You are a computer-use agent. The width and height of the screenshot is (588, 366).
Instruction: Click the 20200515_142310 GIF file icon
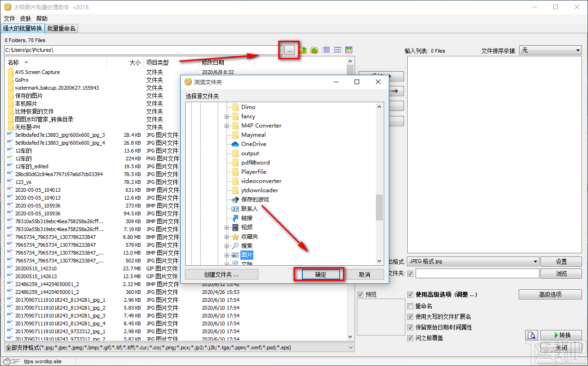click(11, 268)
